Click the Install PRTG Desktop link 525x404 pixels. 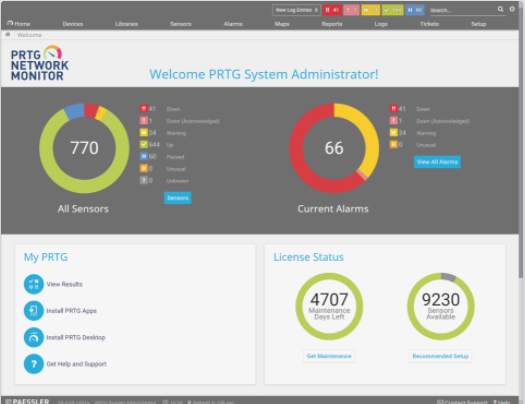tap(76, 337)
